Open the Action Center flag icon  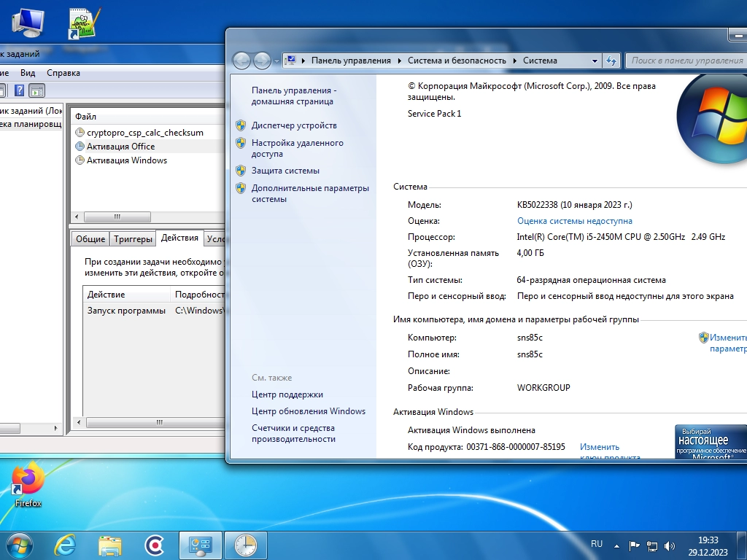coord(634,545)
